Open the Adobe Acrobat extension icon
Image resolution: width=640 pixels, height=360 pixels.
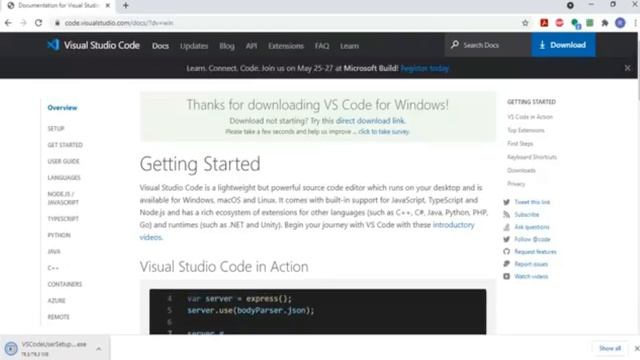click(x=544, y=23)
